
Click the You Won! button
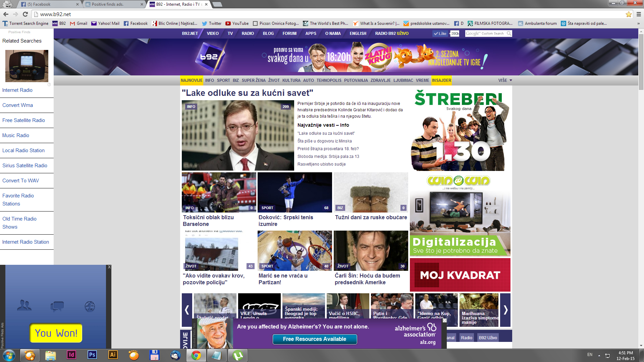tap(56, 333)
